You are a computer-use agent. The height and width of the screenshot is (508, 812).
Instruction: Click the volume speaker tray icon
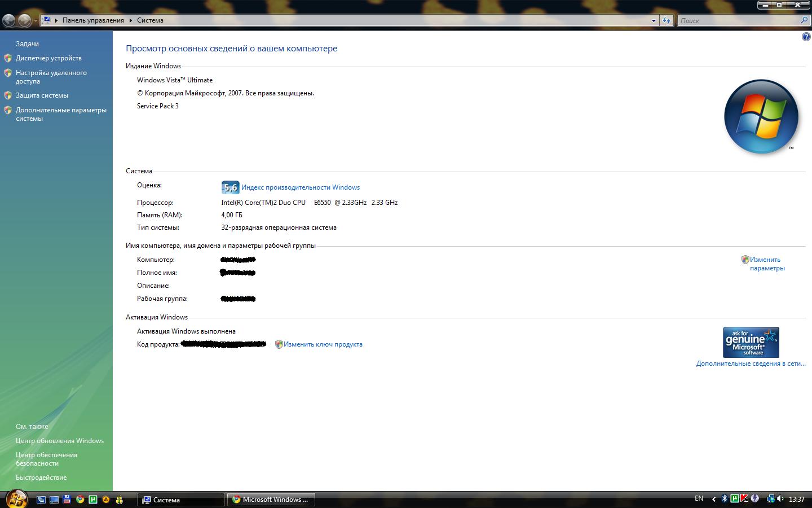(x=780, y=499)
